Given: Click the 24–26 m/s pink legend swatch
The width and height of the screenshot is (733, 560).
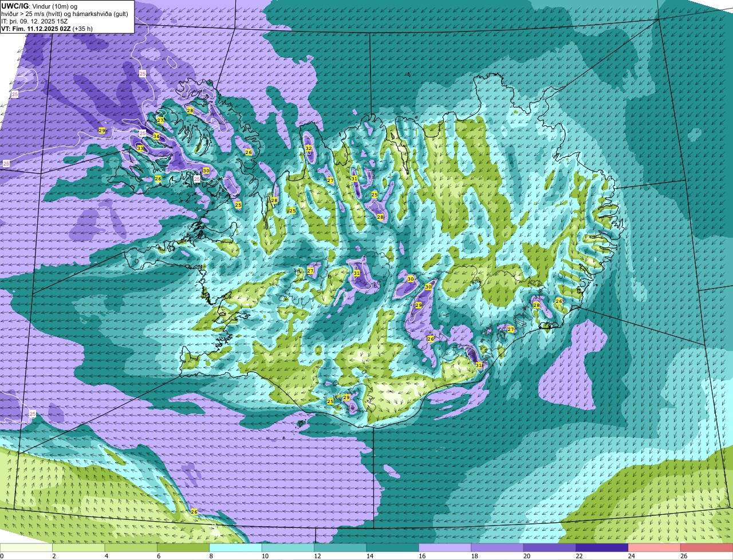Looking at the screenshot, I should 655,548.
